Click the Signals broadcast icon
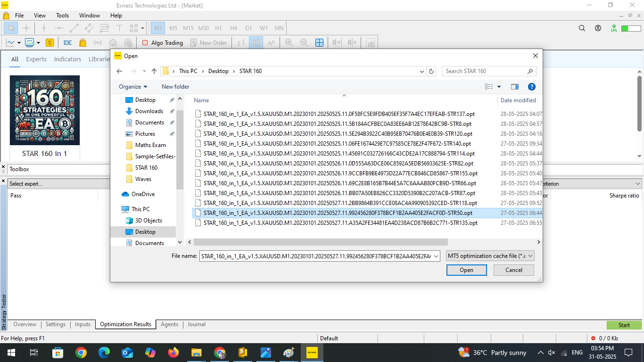This screenshot has height=362, width=644. click(x=98, y=42)
